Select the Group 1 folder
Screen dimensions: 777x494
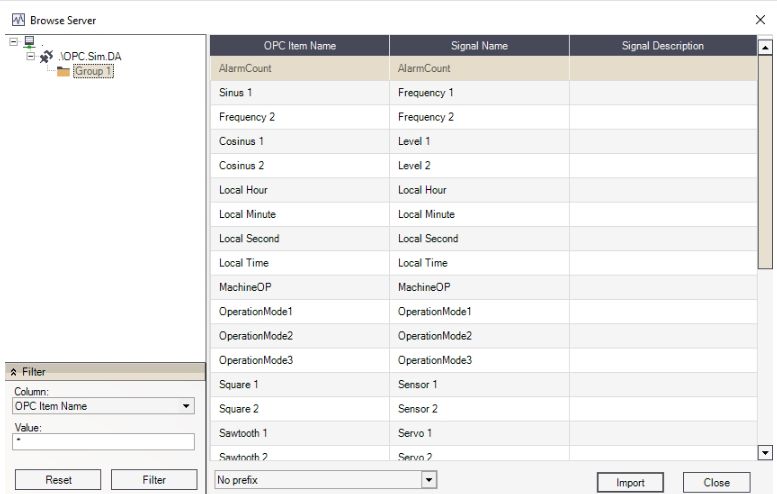93,71
